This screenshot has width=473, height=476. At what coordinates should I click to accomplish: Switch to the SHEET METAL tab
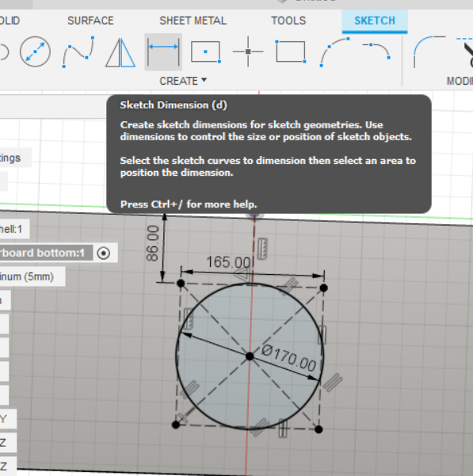193,21
